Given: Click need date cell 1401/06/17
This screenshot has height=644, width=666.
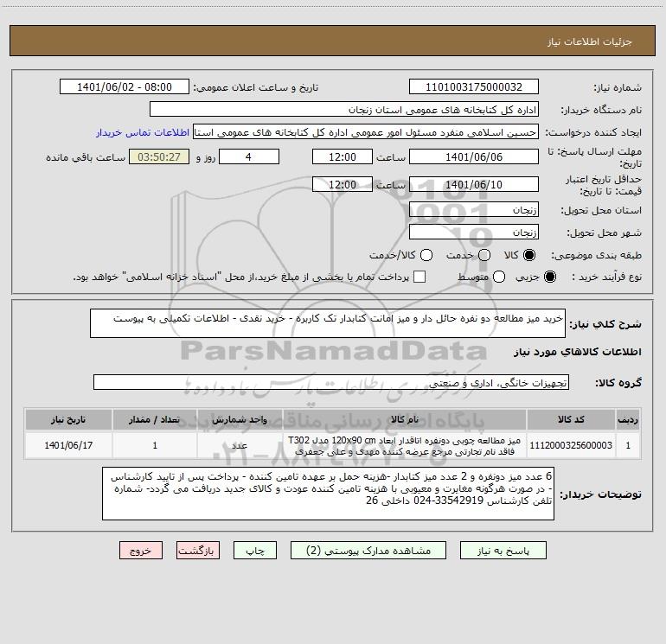Looking at the screenshot, I should pyautogui.click(x=68, y=445).
